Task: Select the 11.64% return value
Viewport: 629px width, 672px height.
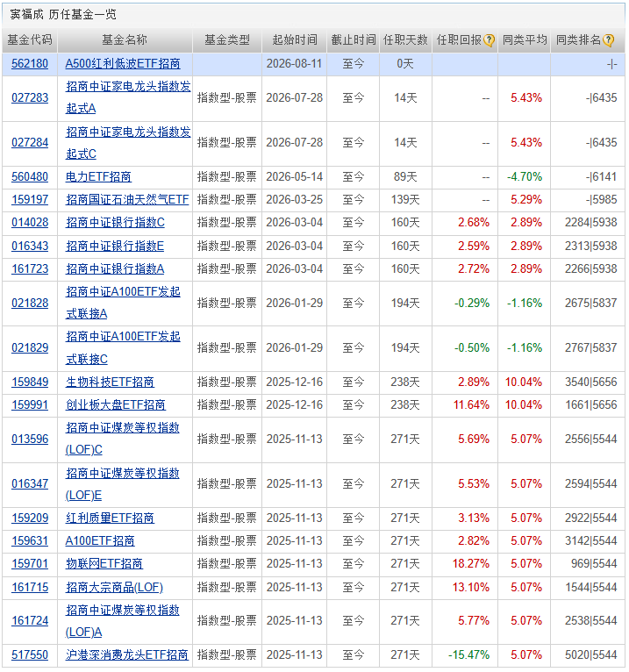Action: pos(471,405)
